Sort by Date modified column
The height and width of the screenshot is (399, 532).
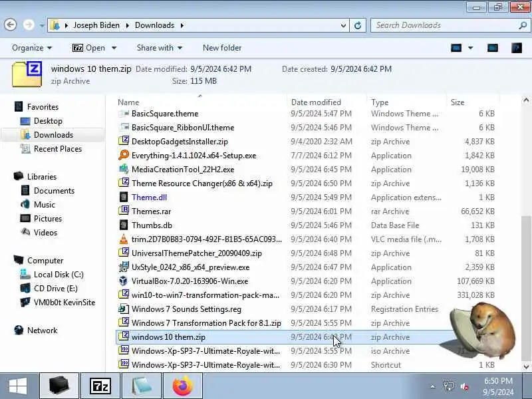coord(316,102)
